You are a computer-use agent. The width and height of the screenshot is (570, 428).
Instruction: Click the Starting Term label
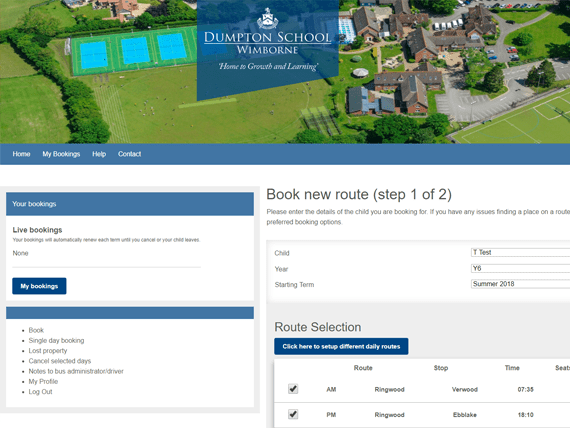(294, 285)
